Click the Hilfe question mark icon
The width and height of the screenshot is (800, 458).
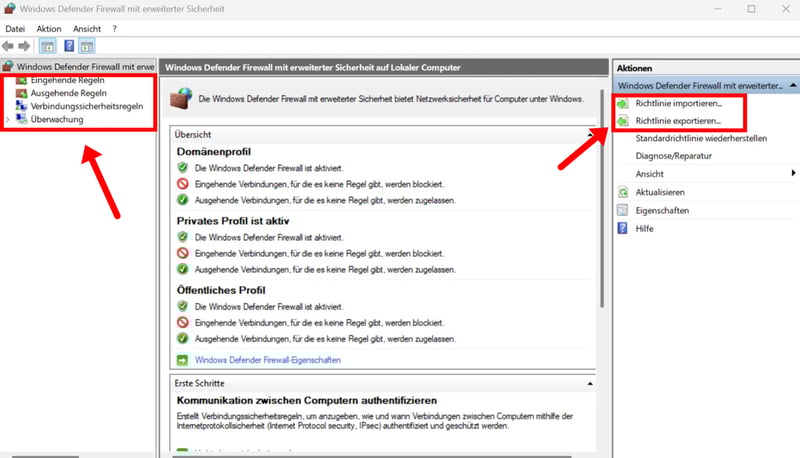622,228
